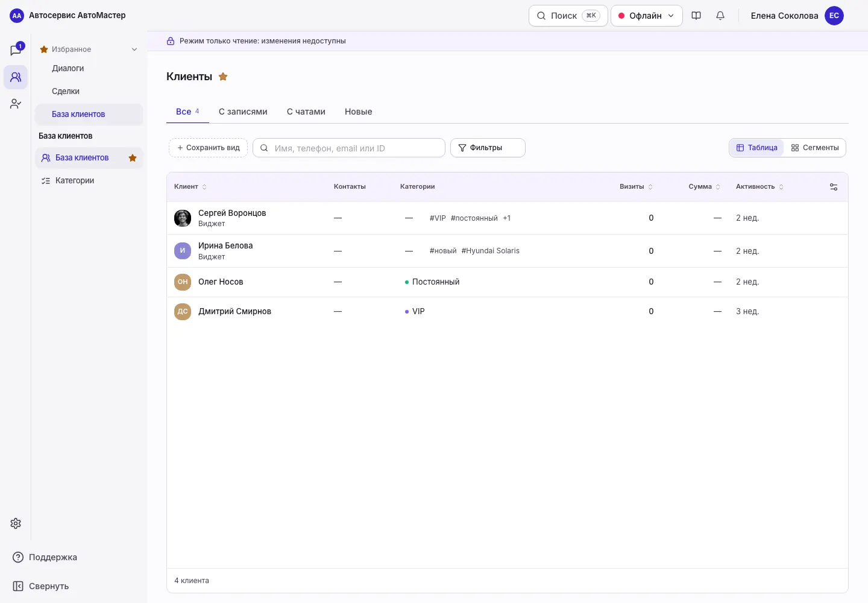Sort by the Активность column
The width and height of the screenshot is (868, 603).
[x=760, y=187]
